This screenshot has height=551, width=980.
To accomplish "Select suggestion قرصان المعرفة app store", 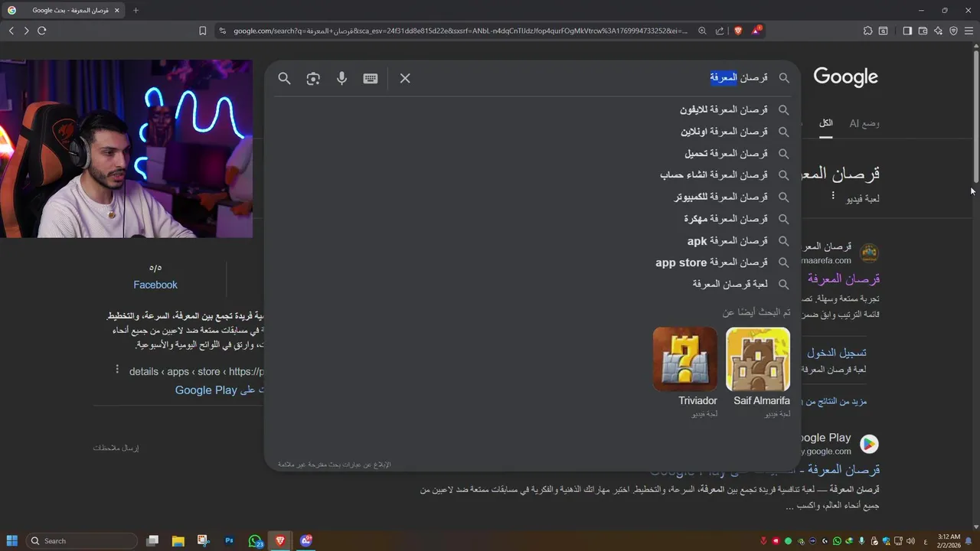I will click(x=533, y=262).
